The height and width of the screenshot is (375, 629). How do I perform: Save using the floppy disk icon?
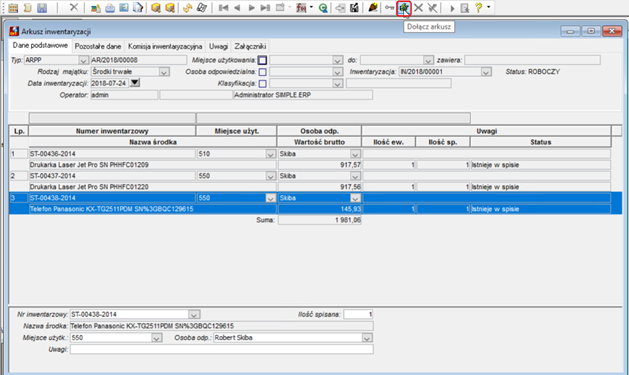tap(42, 8)
